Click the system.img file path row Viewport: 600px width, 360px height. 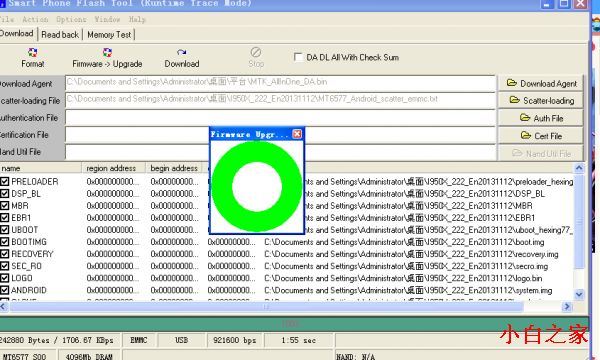click(408, 290)
